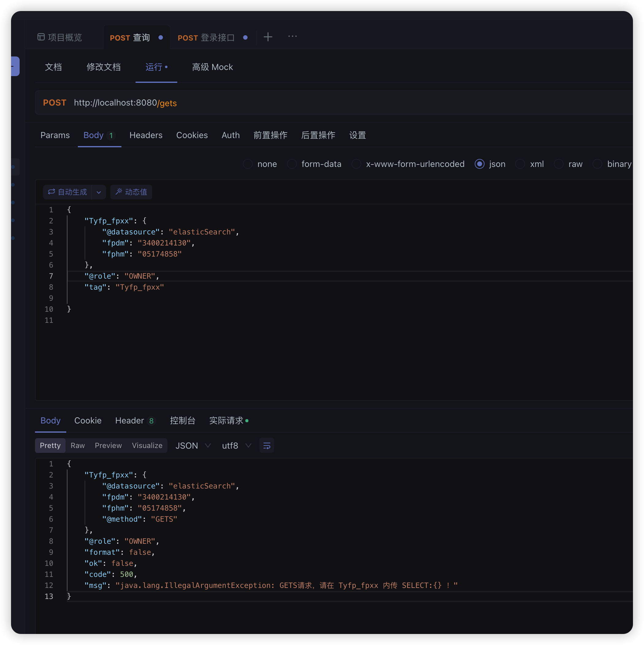Screen dimensions: 644x645
Task: Click the 自动生成 auto-generate refresh icon
Action: click(x=52, y=192)
